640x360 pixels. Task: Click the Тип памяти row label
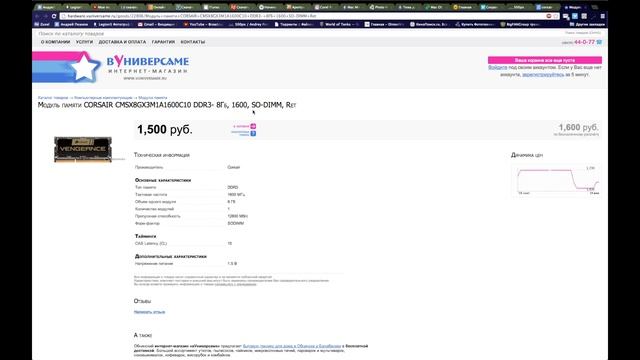tap(146, 187)
